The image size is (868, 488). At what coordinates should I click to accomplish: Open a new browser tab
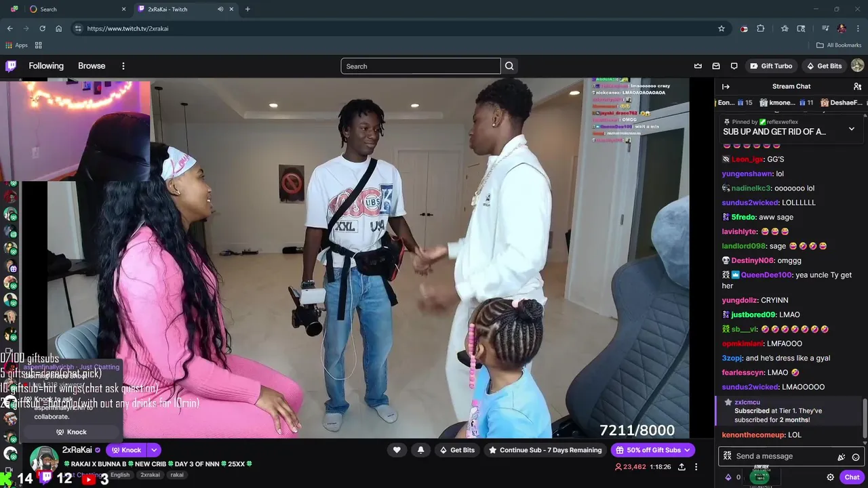[x=248, y=9]
